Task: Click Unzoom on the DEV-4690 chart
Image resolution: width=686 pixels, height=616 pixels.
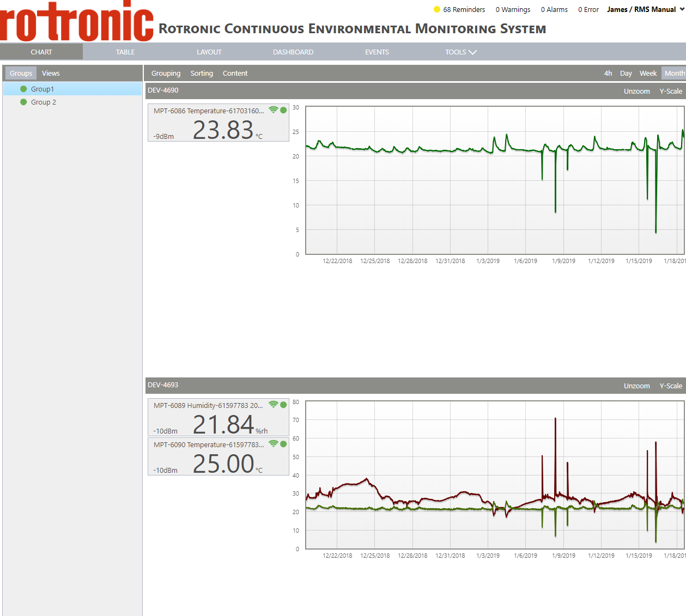Action: 636,91
